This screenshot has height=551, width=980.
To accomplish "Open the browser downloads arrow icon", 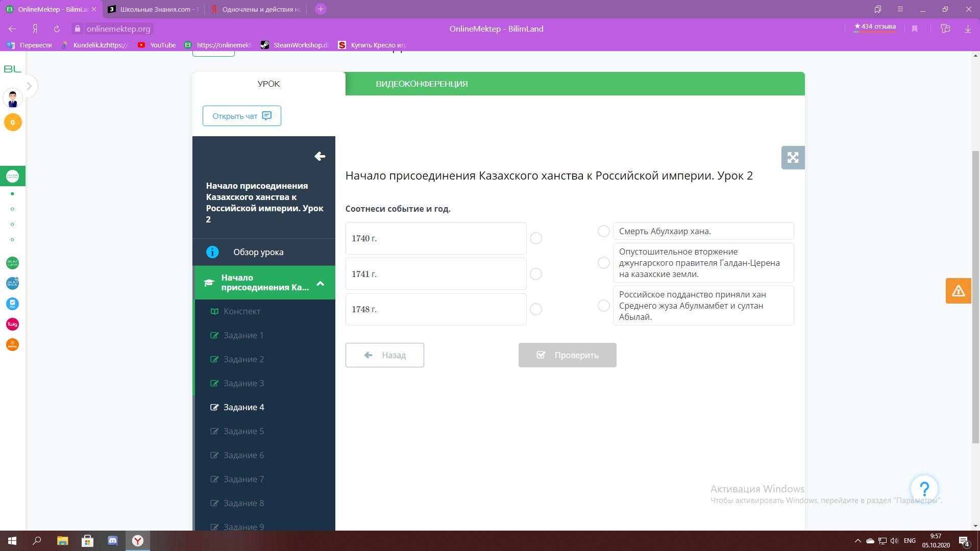I will (x=968, y=29).
